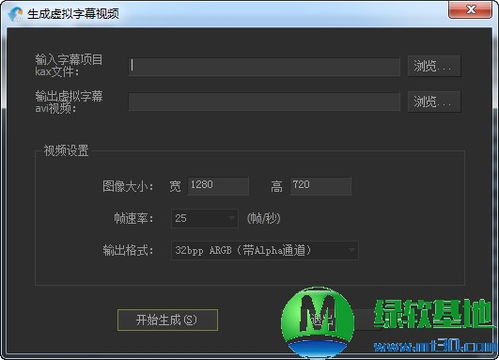Viewport: 499px width, 360px height.
Task: Expand the frame rate dropdown arrow
Action: [231, 219]
